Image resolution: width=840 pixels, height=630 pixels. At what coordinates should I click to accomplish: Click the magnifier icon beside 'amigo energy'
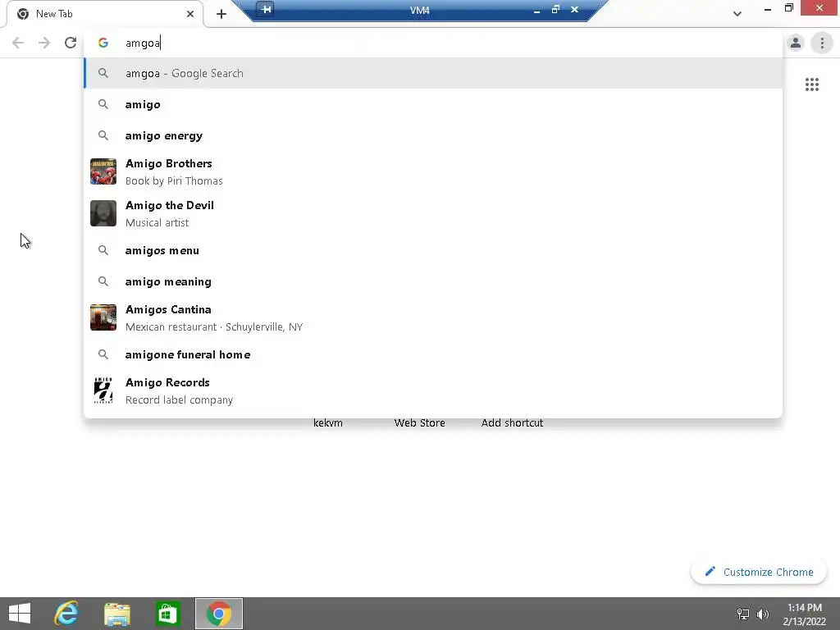click(x=103, y=135)
